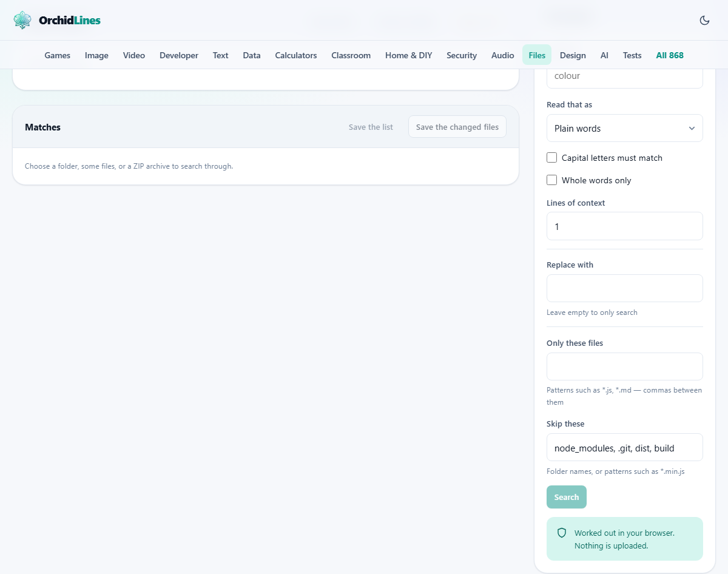
Task: Open the Read that as dropdown
Action: pyautogui.click(x=625, y=128)
